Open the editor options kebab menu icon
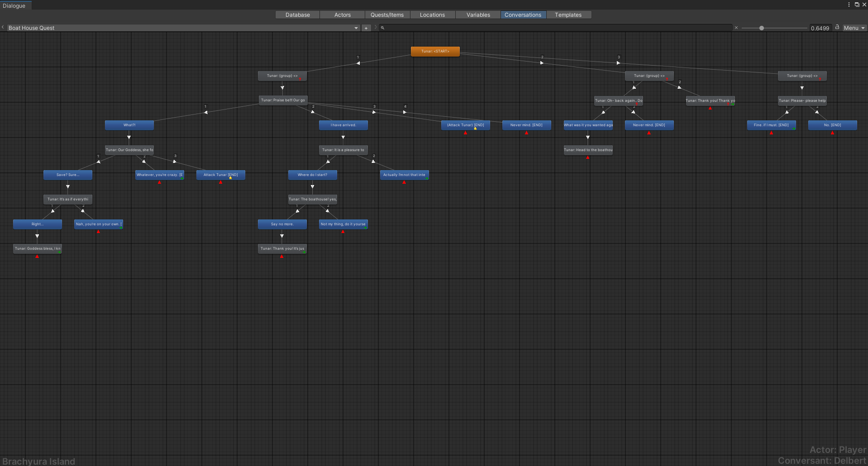This screenshot has width=868, height=466. 849,5
